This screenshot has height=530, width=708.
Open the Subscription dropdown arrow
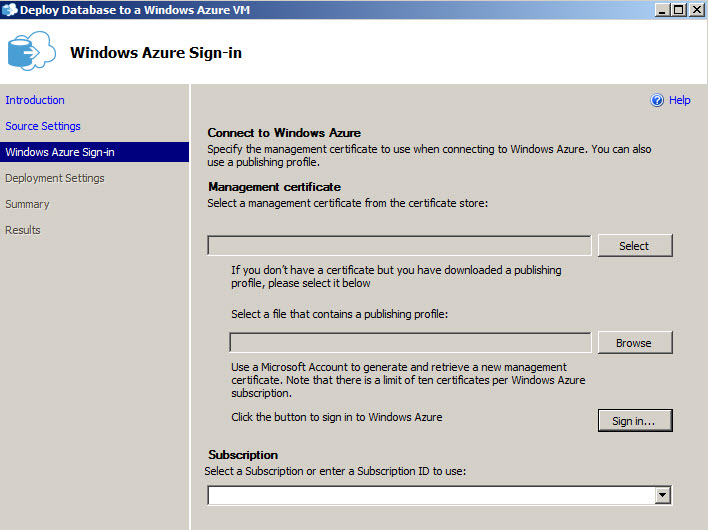click(x=662, y=495)
